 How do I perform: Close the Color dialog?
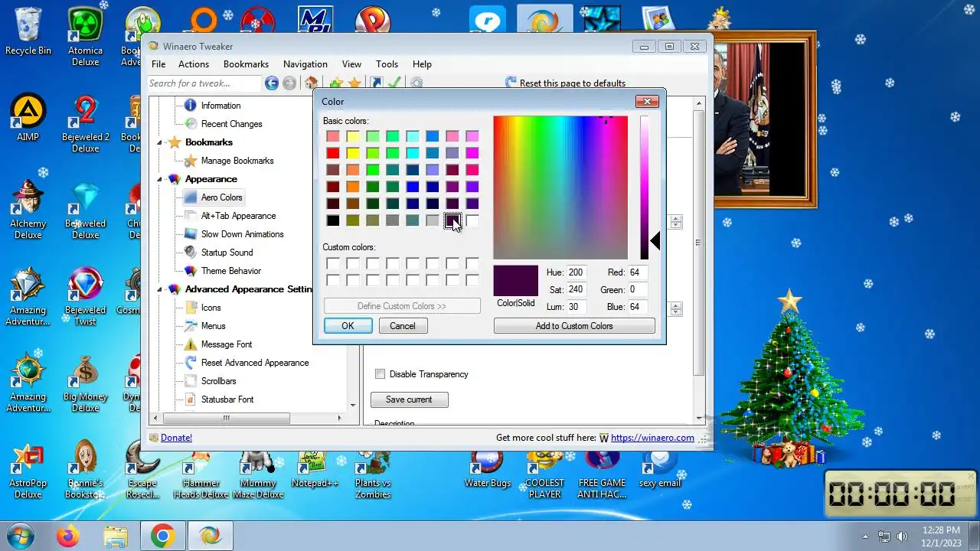(647, 101)
